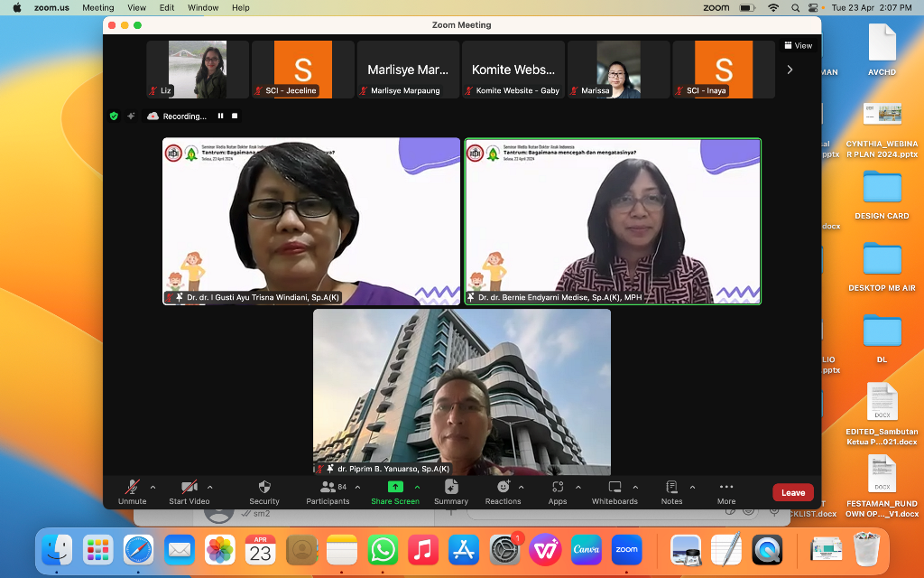Viewport: 924px width, 578px height.
Task: Open the View menu in menu bar
Action: pyautogui.click(x=137, y=7)
